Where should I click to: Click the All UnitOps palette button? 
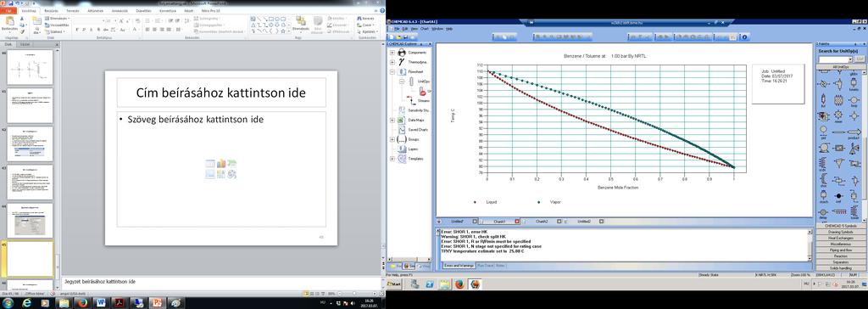click(x=841, y=66)
